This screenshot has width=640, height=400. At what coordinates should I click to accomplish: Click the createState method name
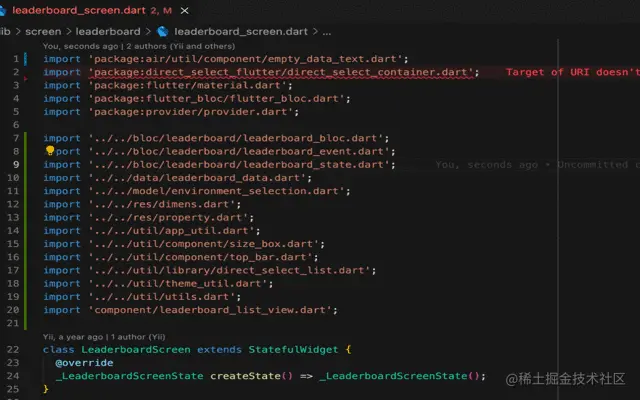245,376
